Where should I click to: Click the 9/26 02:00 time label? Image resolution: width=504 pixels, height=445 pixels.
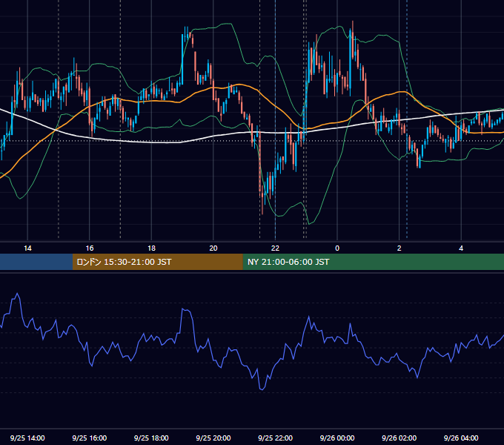click(399, 438)
